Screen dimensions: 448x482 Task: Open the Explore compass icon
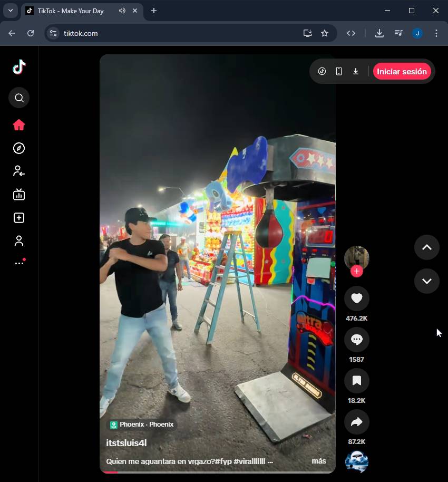19,148
